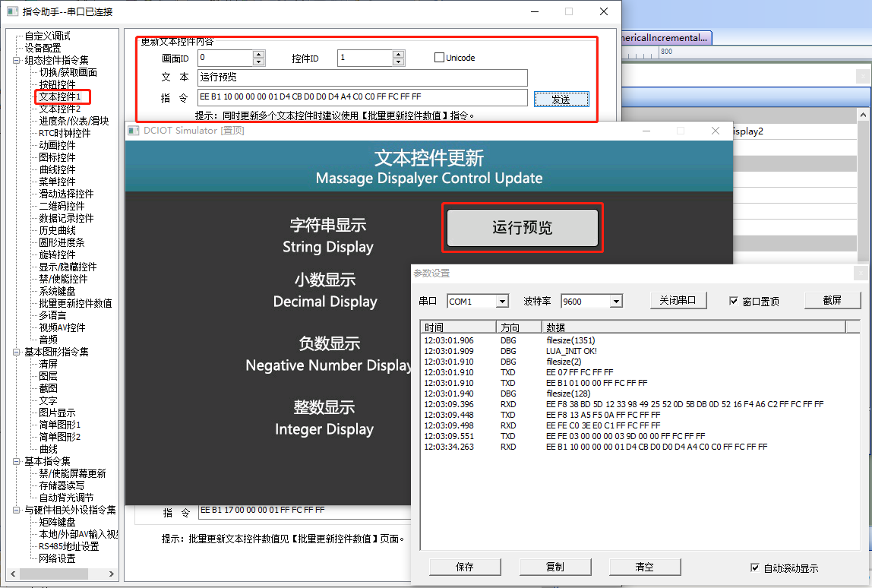Image resolution: width=872 pixels, height=588 pixels.
Task: Increase the 画面ID value with the up arrow
Action: click(x=258, y=54)
